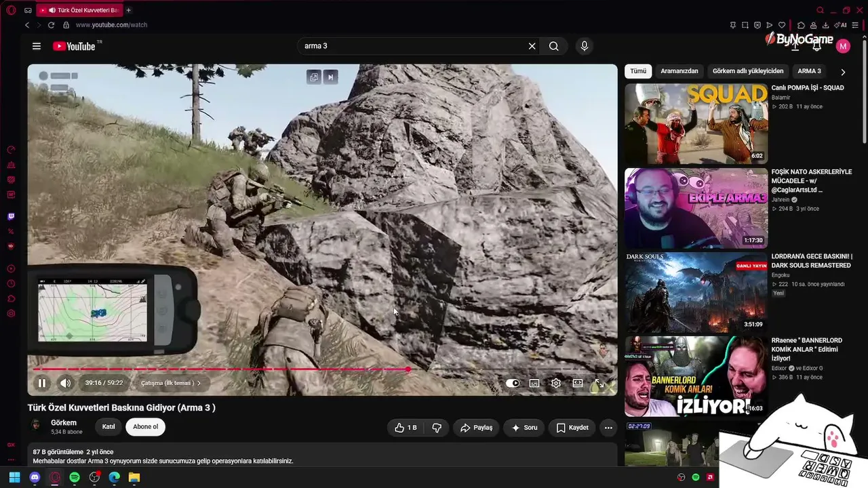Toggle autoplay switch in the player
The width and height of the screenshot is (868, 488).
pos(513,383)
